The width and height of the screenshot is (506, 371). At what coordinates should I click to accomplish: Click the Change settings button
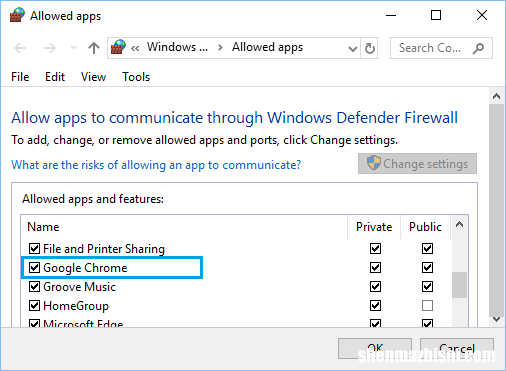tap(417, 164)
